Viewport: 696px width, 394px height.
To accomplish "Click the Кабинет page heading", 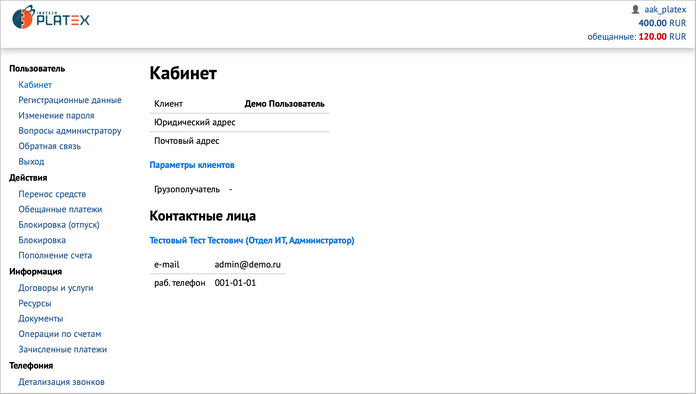I will tap(183, 73).
